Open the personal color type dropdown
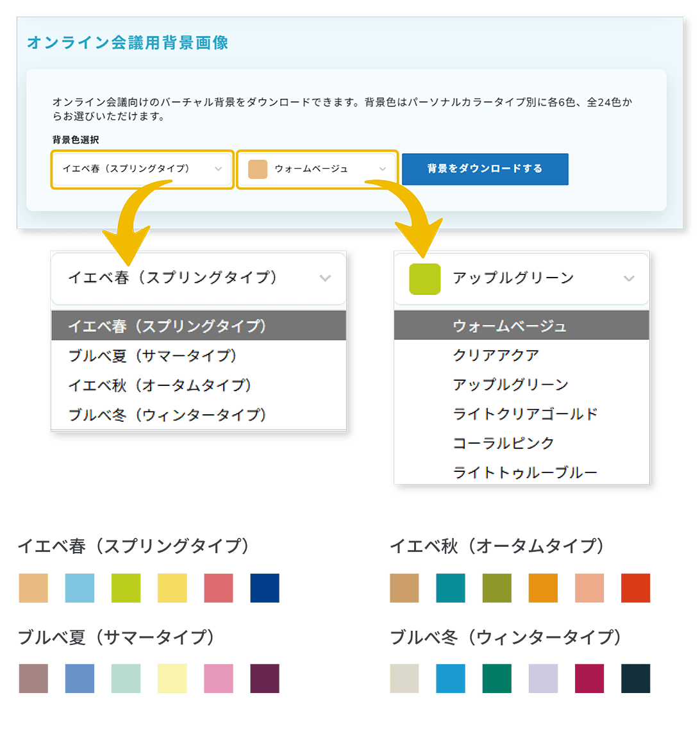Viewport: 700px width, 736px height. click(x=141, y=169)
